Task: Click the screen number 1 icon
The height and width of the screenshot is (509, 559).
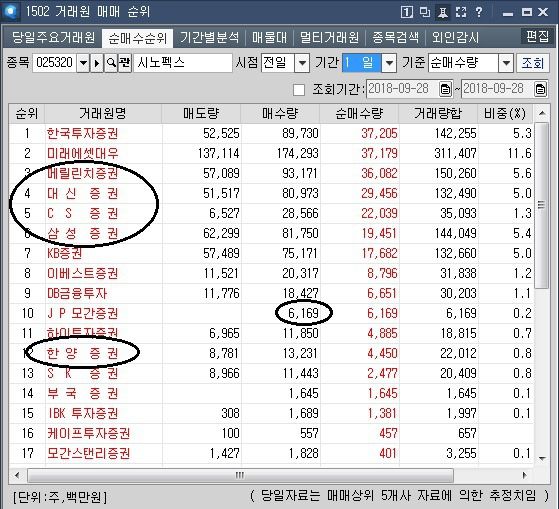Action: (406, 12)
